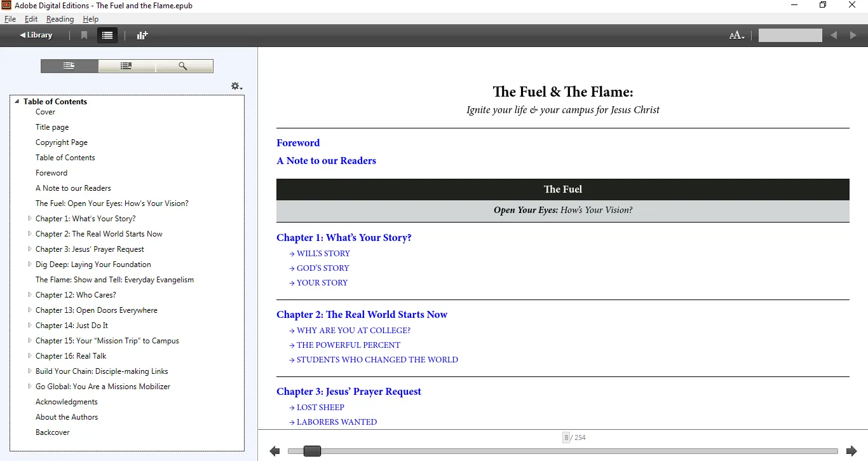Screen dimensions: 868x461
Task: Expand Chapter 2: The Real World Starts Now
Action: pos(29,234)
